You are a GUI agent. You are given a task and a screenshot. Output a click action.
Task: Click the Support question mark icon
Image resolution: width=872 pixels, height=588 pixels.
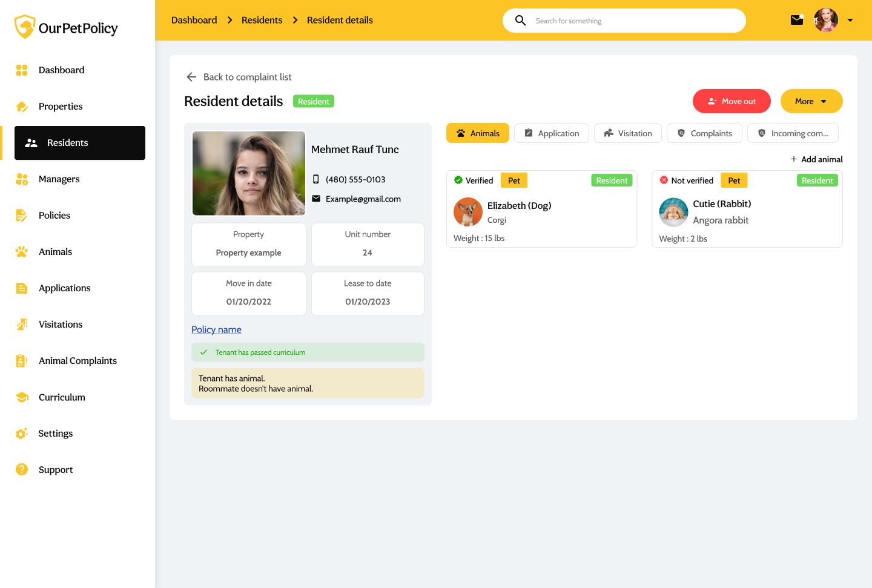coord(22,469)
